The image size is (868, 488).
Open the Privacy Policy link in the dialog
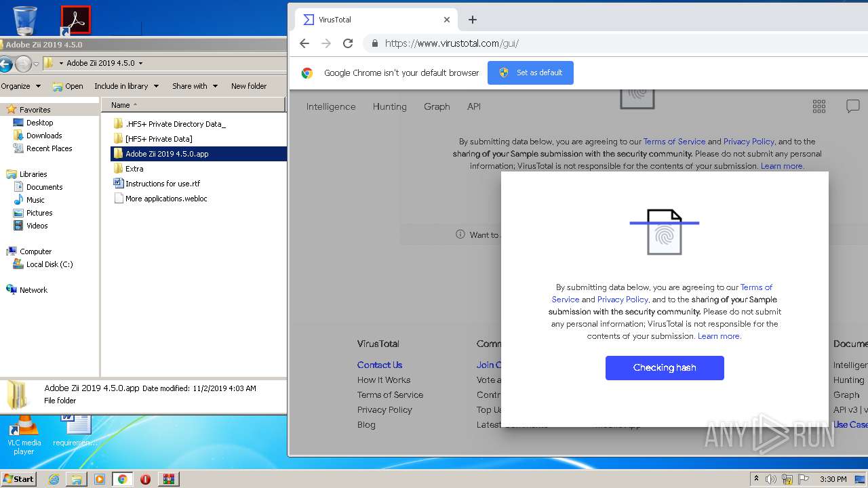point(623,300)
